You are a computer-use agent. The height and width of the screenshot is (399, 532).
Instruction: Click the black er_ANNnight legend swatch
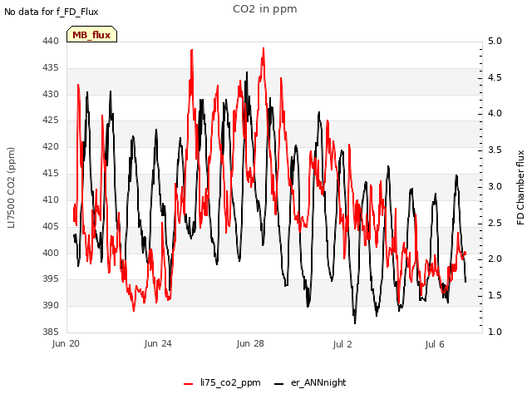[x=278, y=384]
